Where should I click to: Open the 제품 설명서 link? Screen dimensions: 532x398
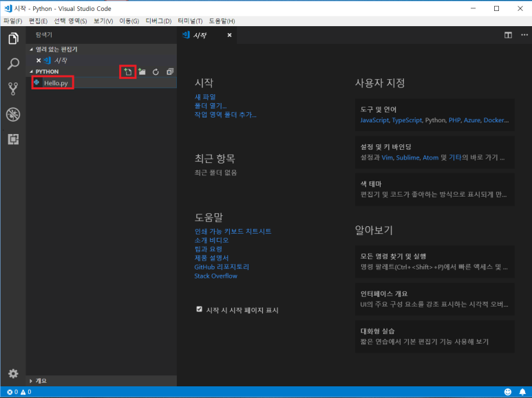211,258
